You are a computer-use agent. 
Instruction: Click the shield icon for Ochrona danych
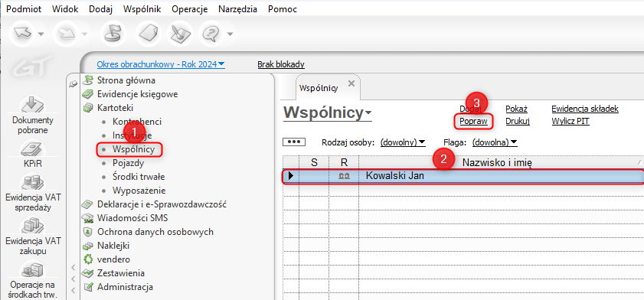pyautogui.click(x=87, y=232)
